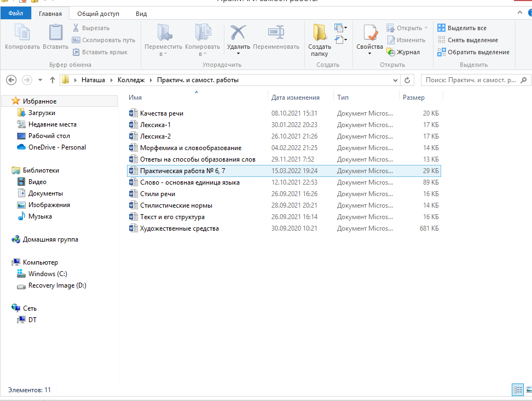
Task: Open the Файл (File) menu
Action: pos(15,14)
